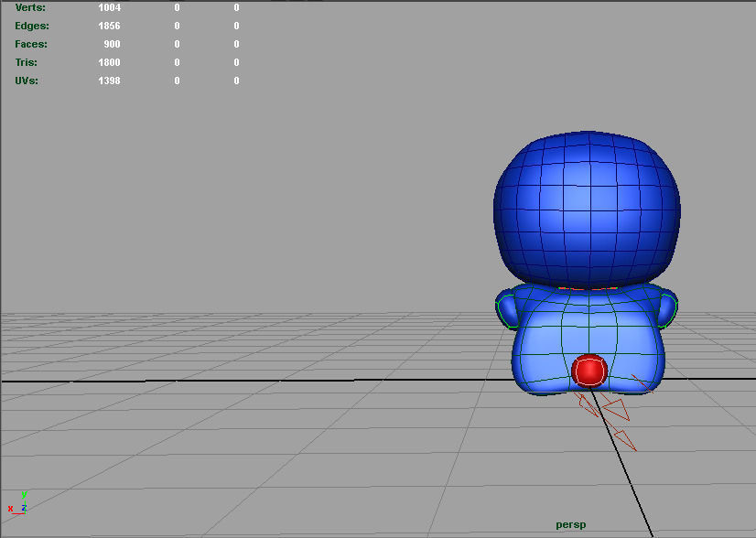The height and width of the screenshot is (538, 756).
Task: Select the red arrow curve control on the grid
Action: (x=616, y=414)
